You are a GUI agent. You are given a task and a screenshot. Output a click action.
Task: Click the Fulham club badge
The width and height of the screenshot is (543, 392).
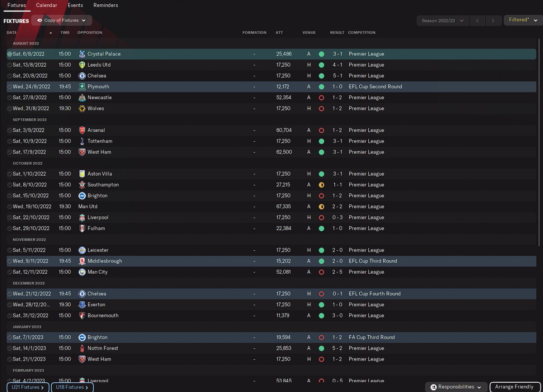pyautogui.click(x=82, y=229)
